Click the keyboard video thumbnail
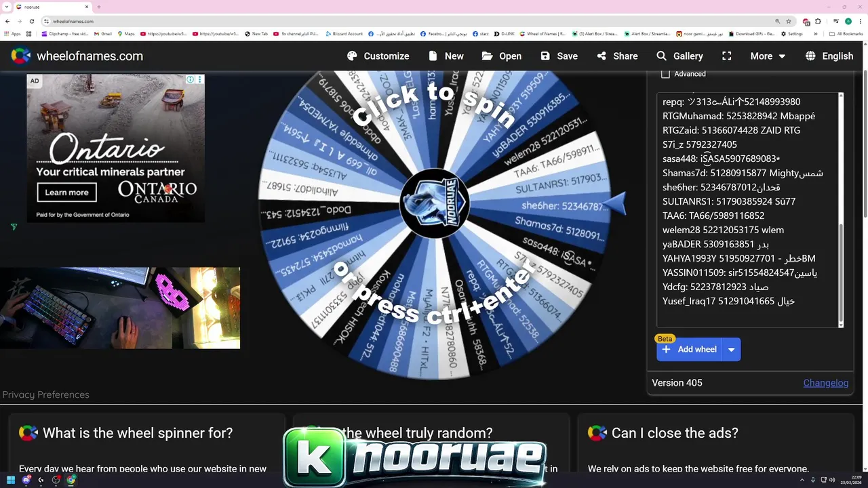Image resolution: width=868 pixels, height=488 pixels. pyautogui.click(x=120, y=308)
